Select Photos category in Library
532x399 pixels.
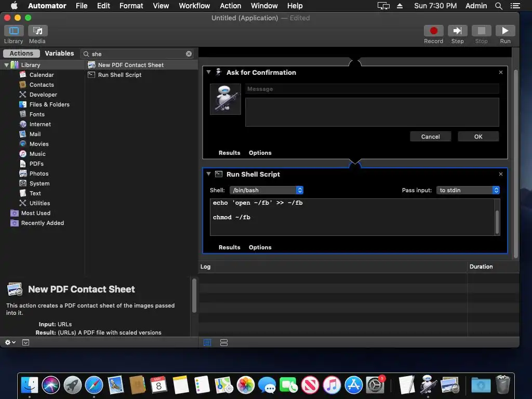[38, 174]
